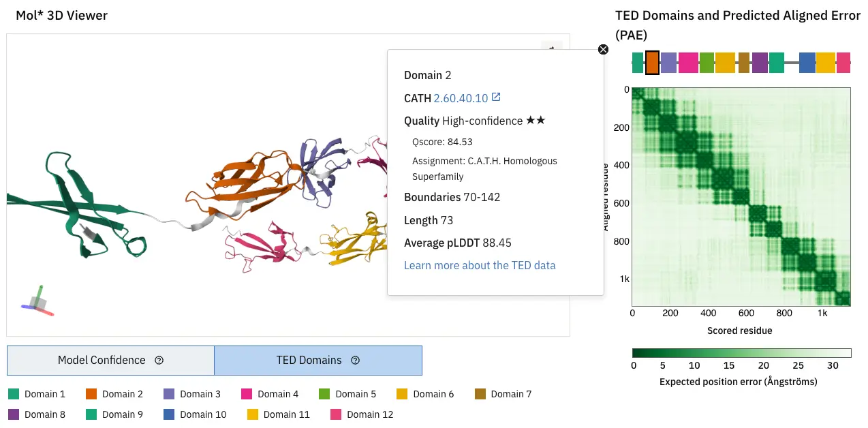The image size is (868, 428).
Task: Close the Domain 2 info popup
Action: click(603, 49)
